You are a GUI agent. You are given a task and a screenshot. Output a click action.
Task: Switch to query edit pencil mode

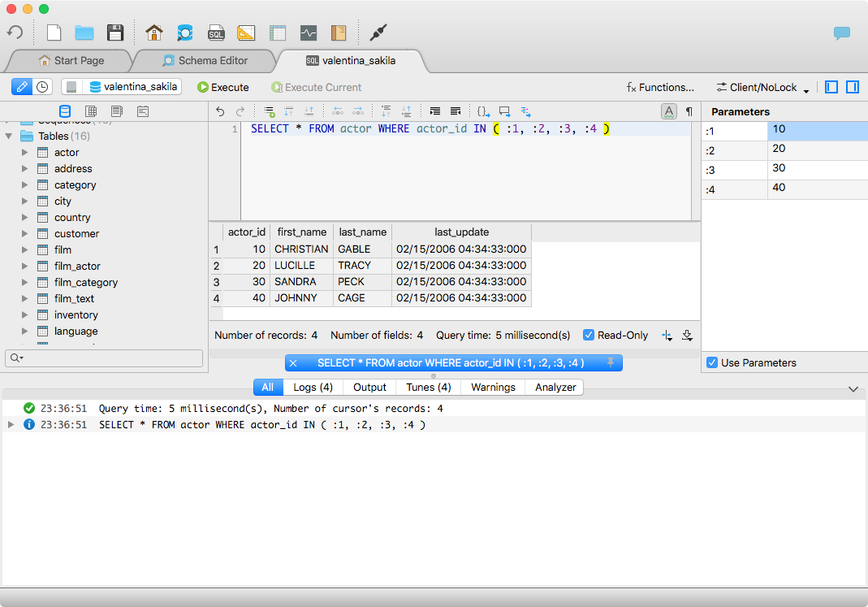click(x=22, y=87)
